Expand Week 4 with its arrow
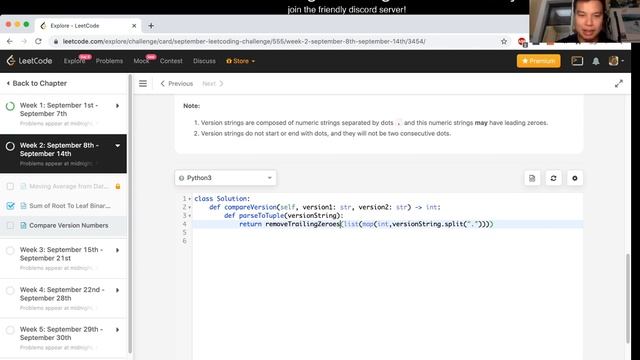This screenshot has height=360, width=640. [118, 290]
